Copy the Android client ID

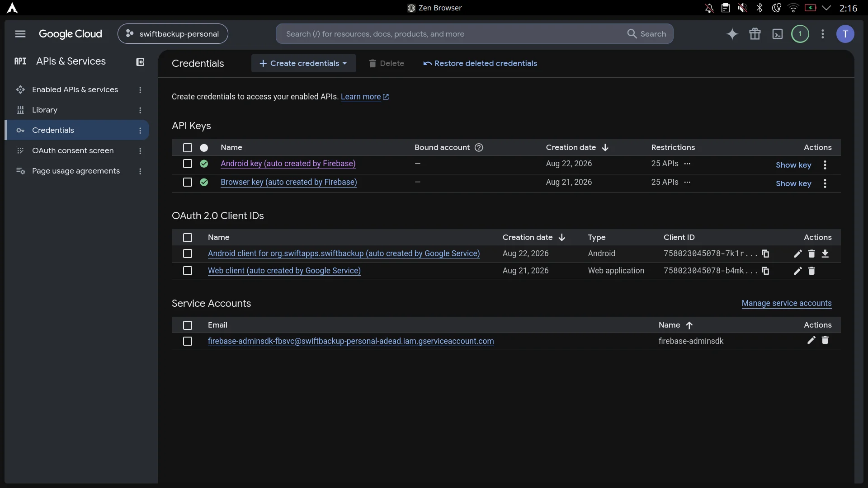(765, 253)
